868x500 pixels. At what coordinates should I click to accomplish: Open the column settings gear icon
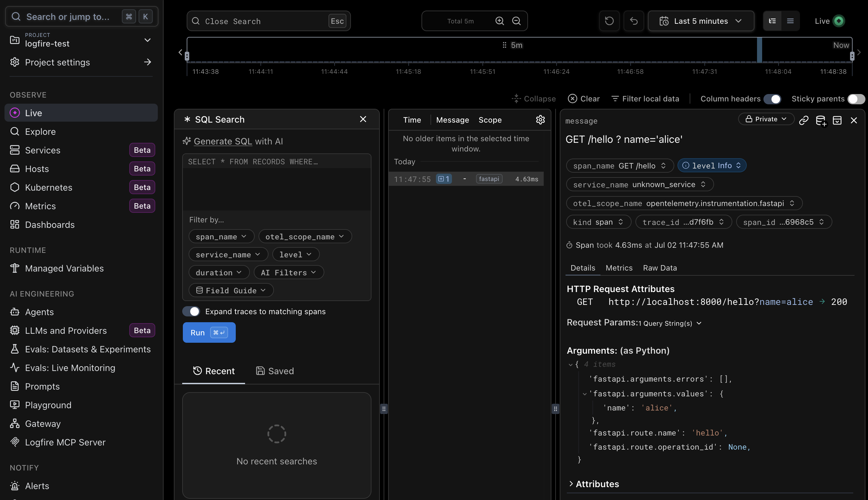click(x=540, y=119)
